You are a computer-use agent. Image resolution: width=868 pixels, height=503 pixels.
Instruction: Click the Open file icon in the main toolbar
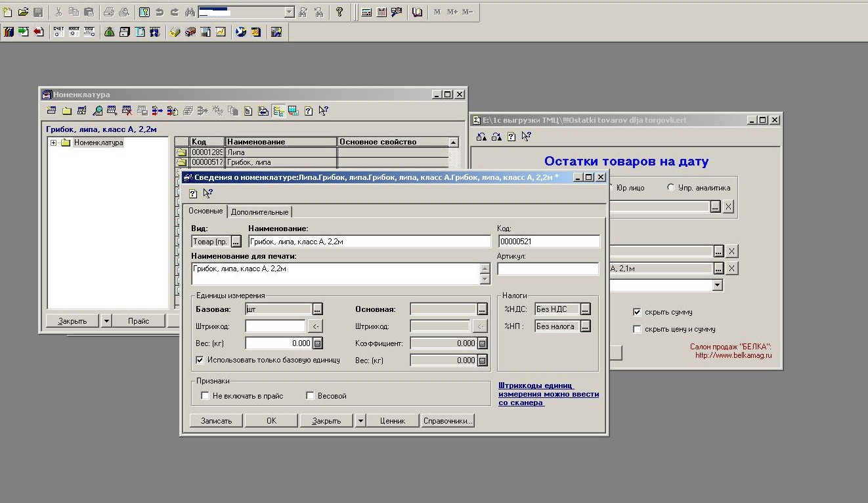point(23,12)
